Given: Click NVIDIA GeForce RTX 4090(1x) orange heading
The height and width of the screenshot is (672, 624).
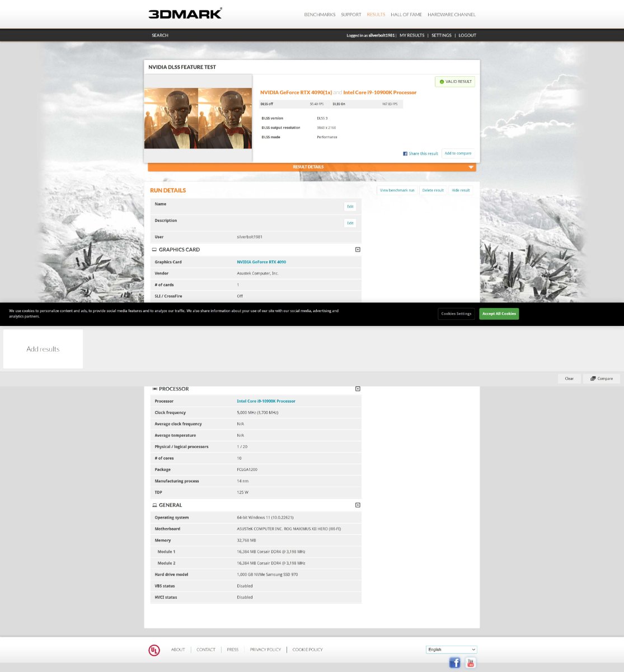Looking at the screenshot, I should [296, 92].
